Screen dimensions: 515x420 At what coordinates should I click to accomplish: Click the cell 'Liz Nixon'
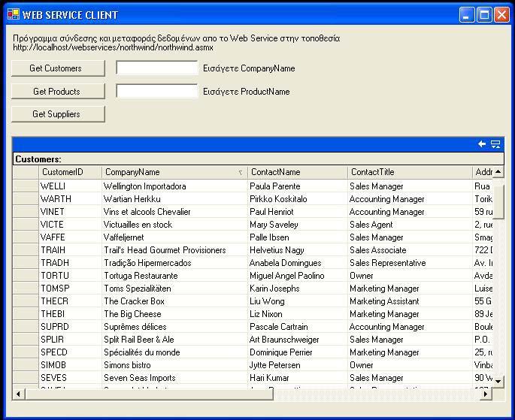298,314
